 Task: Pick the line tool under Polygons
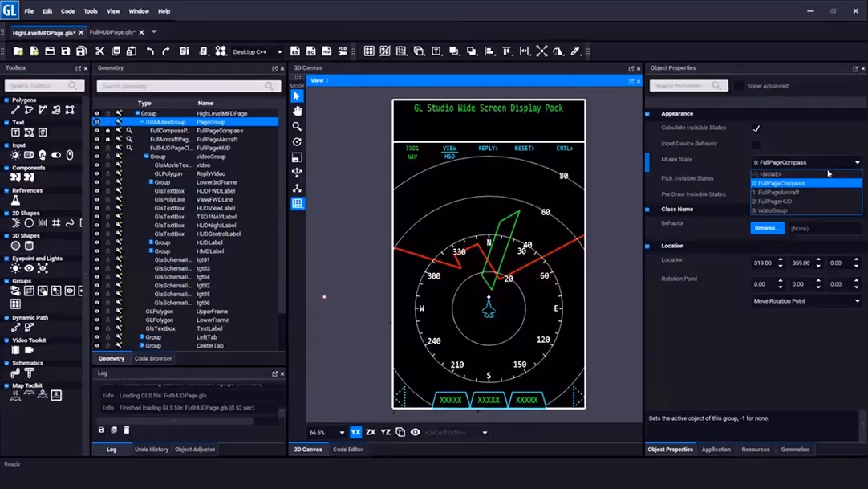point(15,110)
